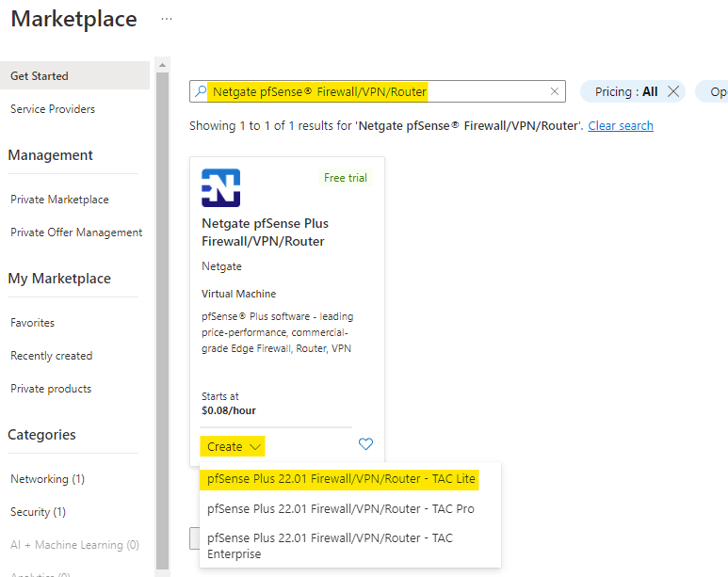Pick pfSense Plus 22.01 TAC Enterprise plan
The width and height of the screenshot is (728, 577).
coord(330,546)
